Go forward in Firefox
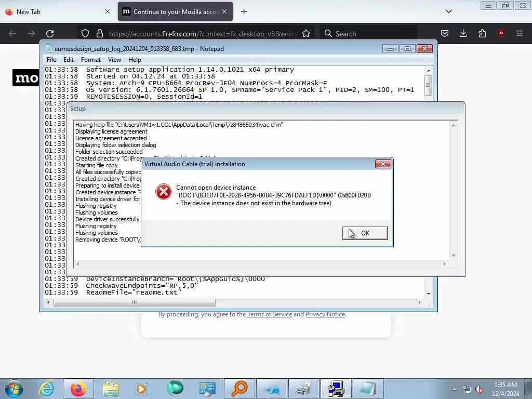532x399 pixels. coord(31,34)
